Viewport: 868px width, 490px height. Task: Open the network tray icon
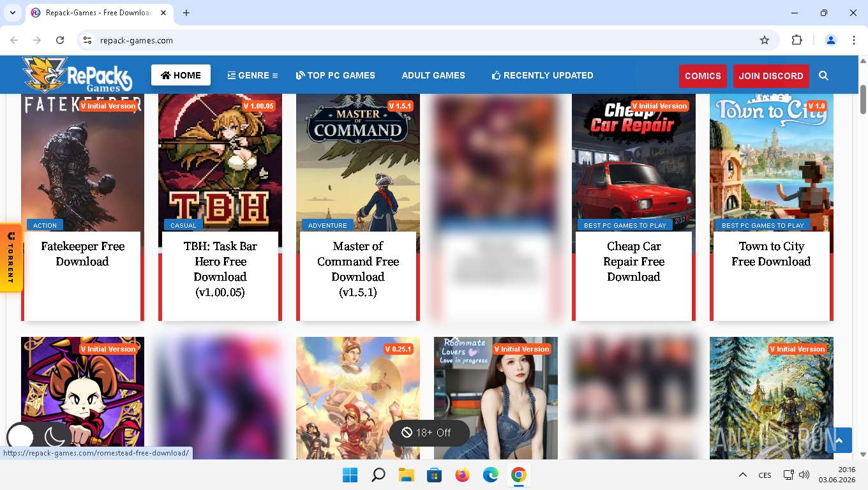[x=789, y=475]
